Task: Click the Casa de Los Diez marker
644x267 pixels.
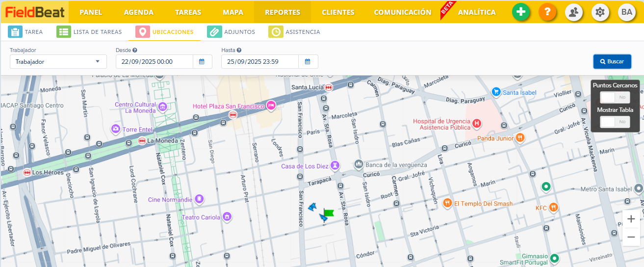Action: (335, 165)
